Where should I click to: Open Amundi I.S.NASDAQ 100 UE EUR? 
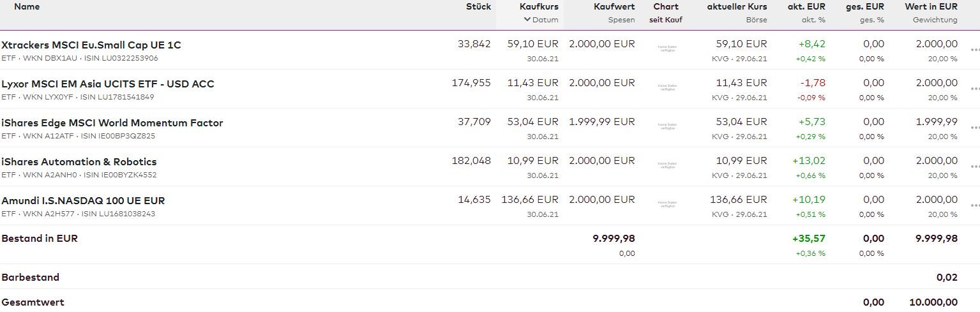point(83,201)
